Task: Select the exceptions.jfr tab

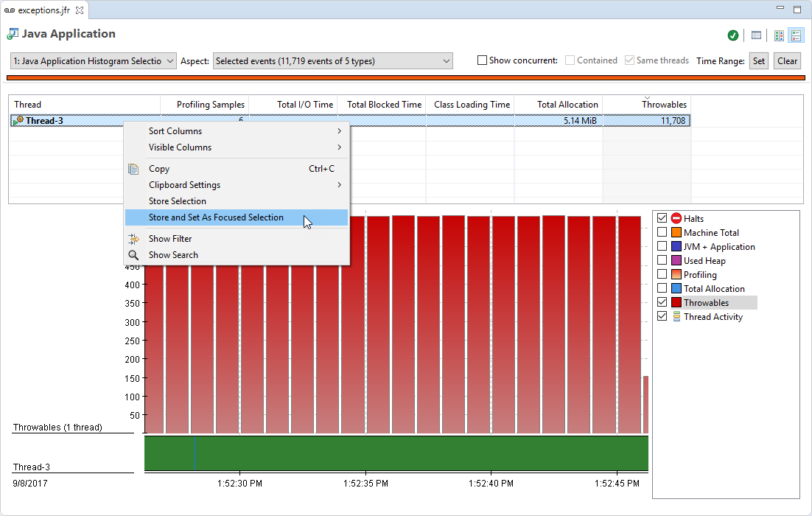Action: [x=44, y=10]
